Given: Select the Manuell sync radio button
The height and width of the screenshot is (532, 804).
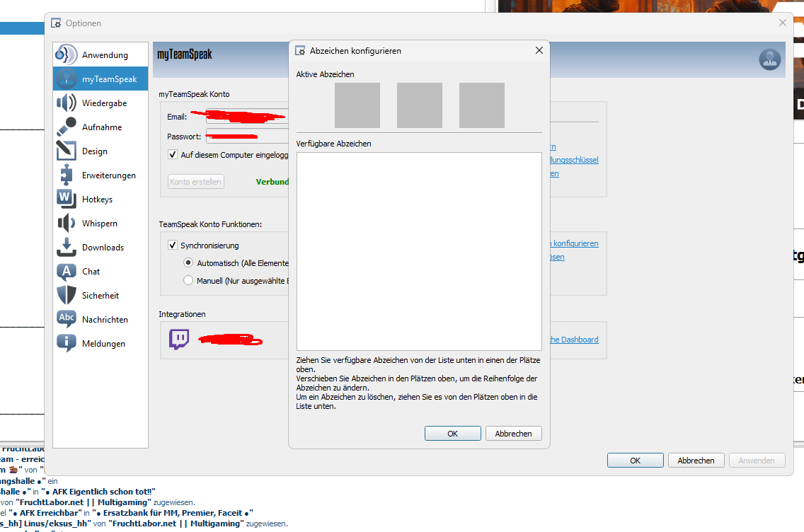Looking at the screenshot, I should (x=188, y=280).
